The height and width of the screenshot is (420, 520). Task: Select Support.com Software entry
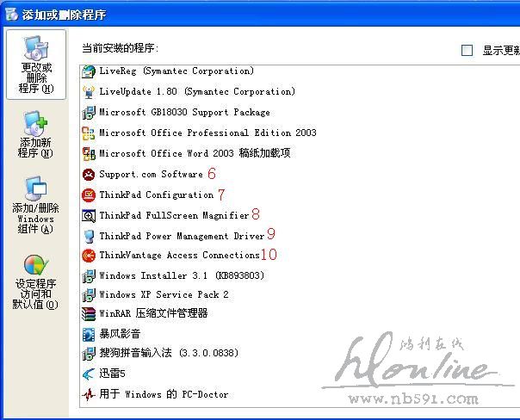pos(152,174)
